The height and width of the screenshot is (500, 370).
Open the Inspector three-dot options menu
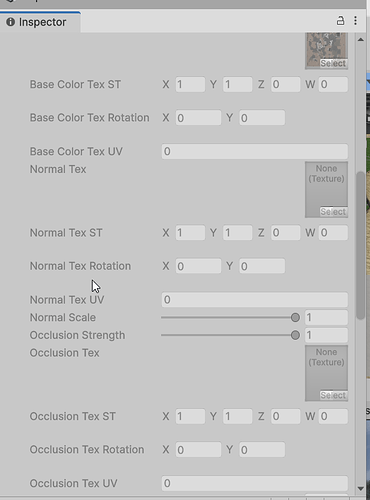[356, 21]
